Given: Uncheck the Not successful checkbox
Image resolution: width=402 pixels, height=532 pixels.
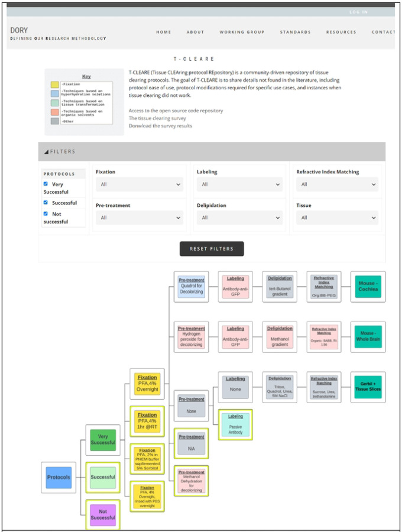Looking at the screenshot, I should pos(46,214).
